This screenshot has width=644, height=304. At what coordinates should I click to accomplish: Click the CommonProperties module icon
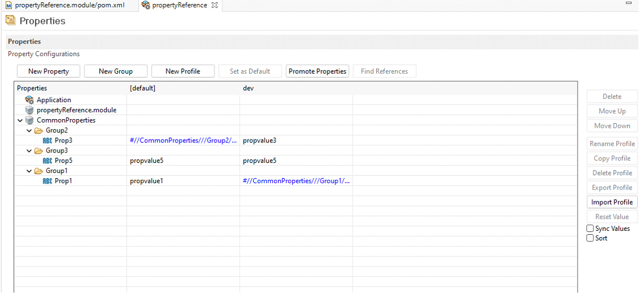(30, 120)
